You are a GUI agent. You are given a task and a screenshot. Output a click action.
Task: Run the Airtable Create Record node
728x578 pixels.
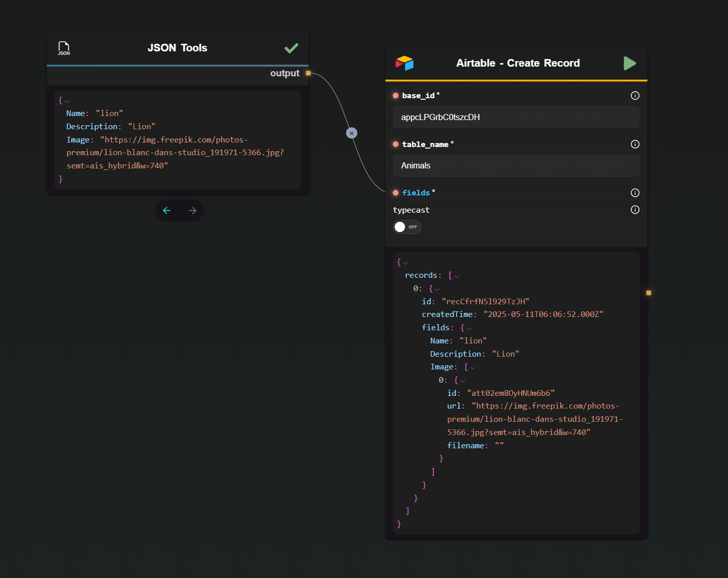[630, 63]
